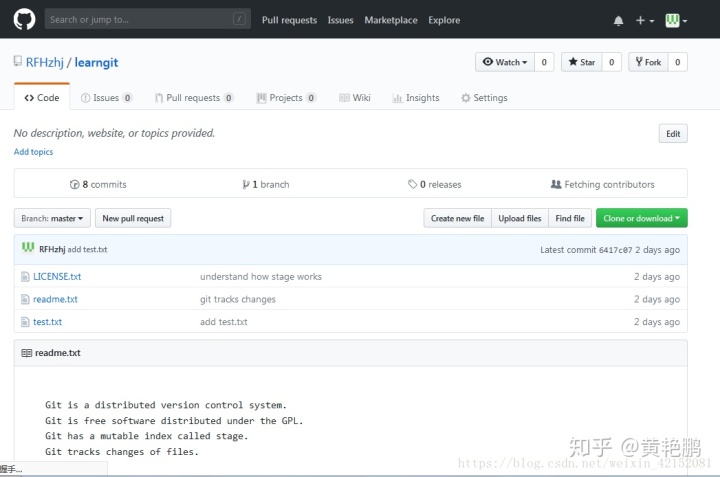Open Marketplace in top nav
Image resolution: width=720 pixels, height=477 pixels.
click(391, 20)
